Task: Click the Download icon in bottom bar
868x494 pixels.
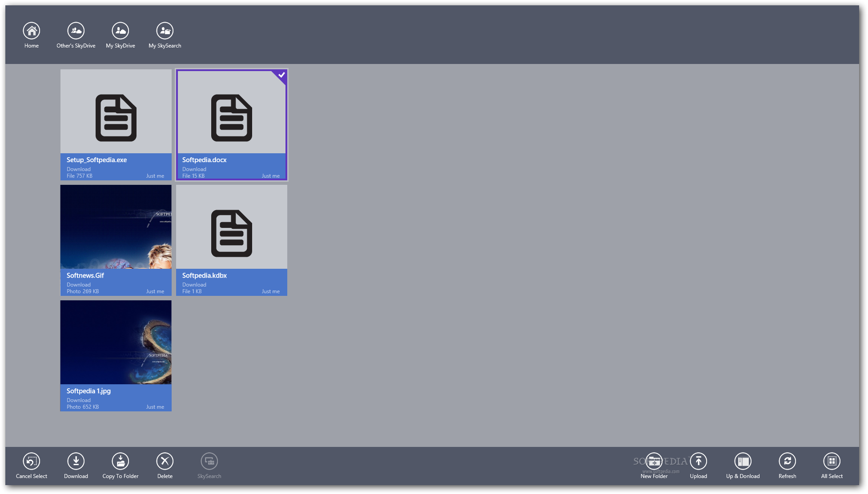Action: coord(76,461)
